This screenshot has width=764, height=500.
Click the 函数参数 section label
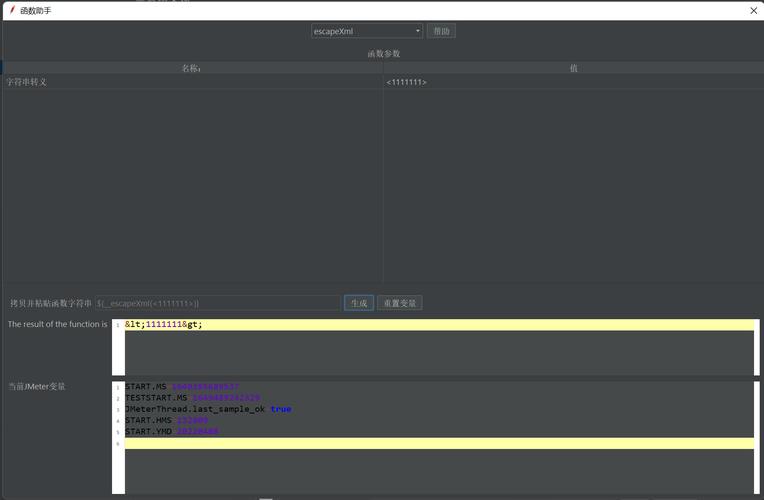384,54
